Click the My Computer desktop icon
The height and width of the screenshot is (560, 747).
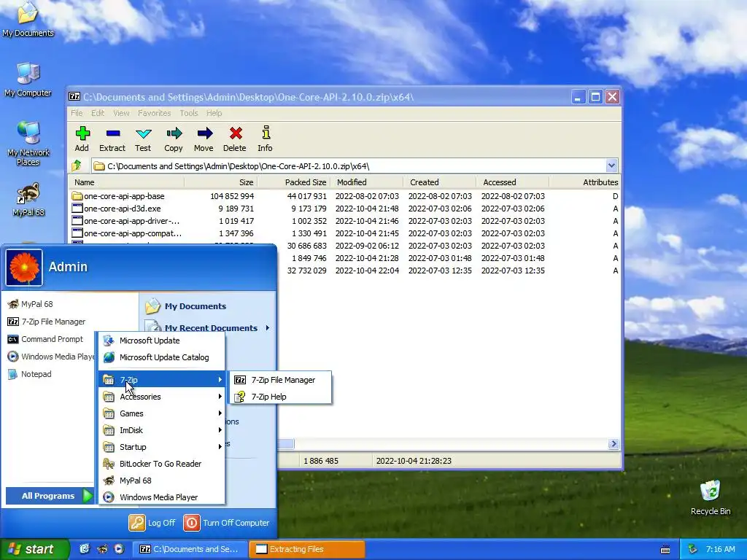[28, 80]
